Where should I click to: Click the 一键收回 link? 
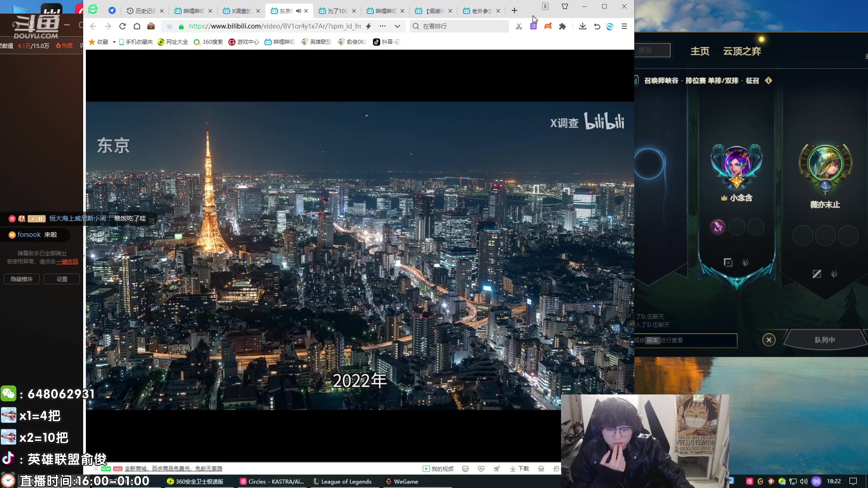point(67,262)
